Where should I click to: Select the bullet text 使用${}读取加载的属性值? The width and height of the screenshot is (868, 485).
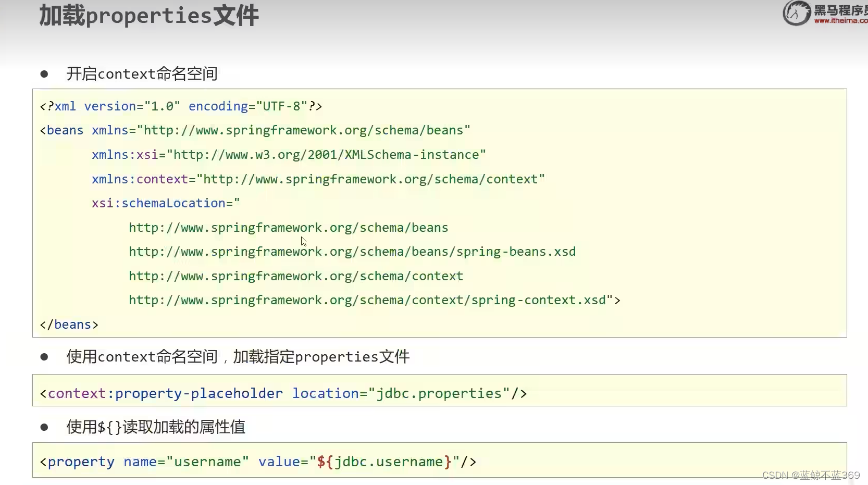[156, 427]
